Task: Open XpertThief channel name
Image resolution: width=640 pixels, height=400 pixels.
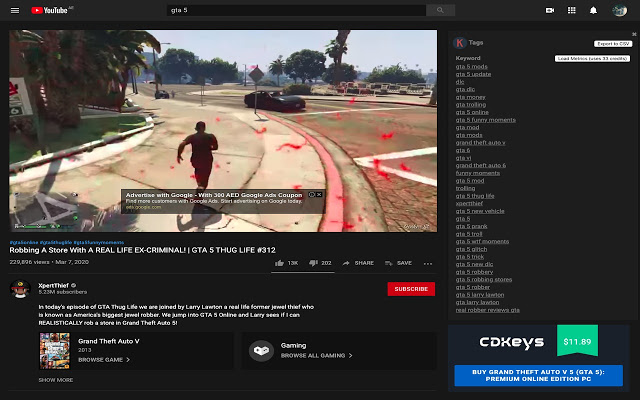Action: tap(53, 285)
